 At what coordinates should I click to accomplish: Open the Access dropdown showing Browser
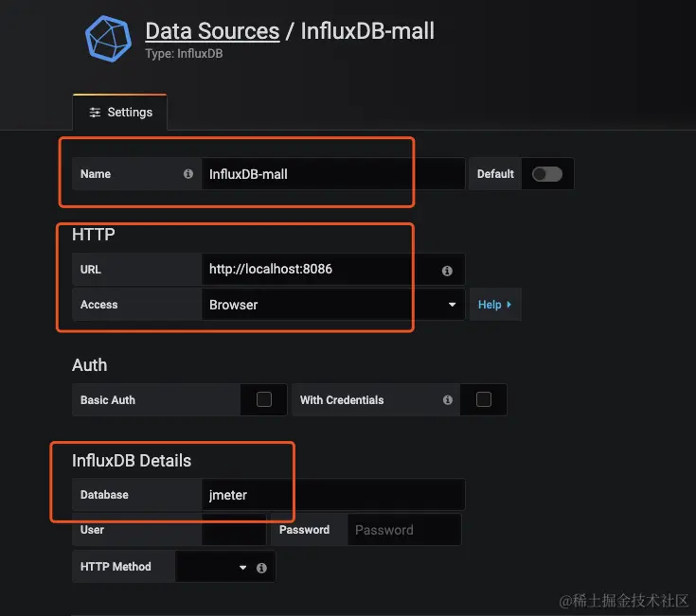coord(333,305)
